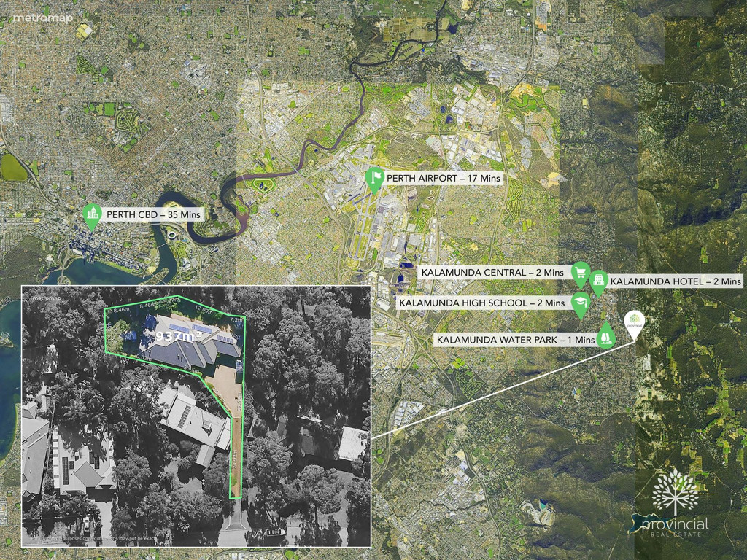Viewport: 747px width, 560px height.
Task: Click the "KALAMUNDA HIGH SCHOOL – 2 Mins" label
Action: pos(481,303)
